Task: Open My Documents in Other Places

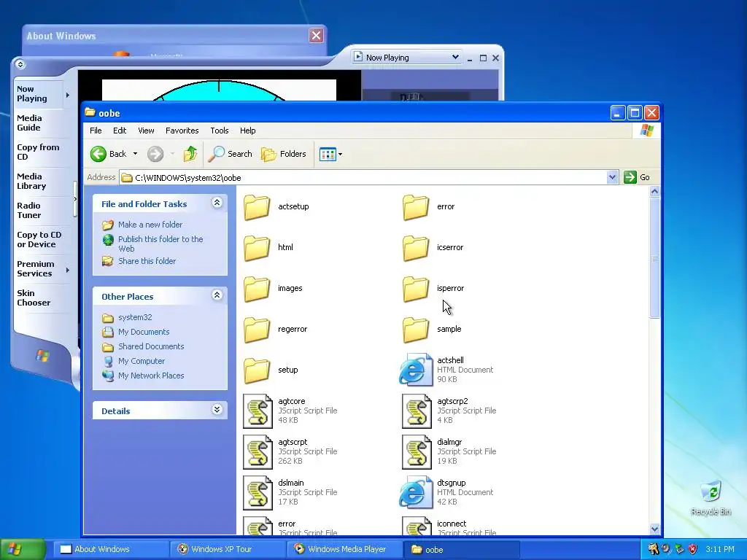Action: point(144,332)
